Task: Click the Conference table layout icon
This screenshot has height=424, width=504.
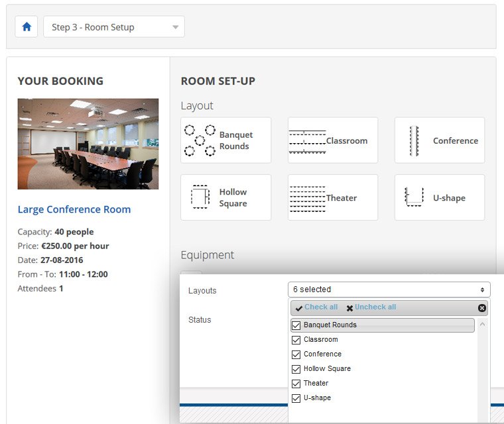Action: pos(414,141)
